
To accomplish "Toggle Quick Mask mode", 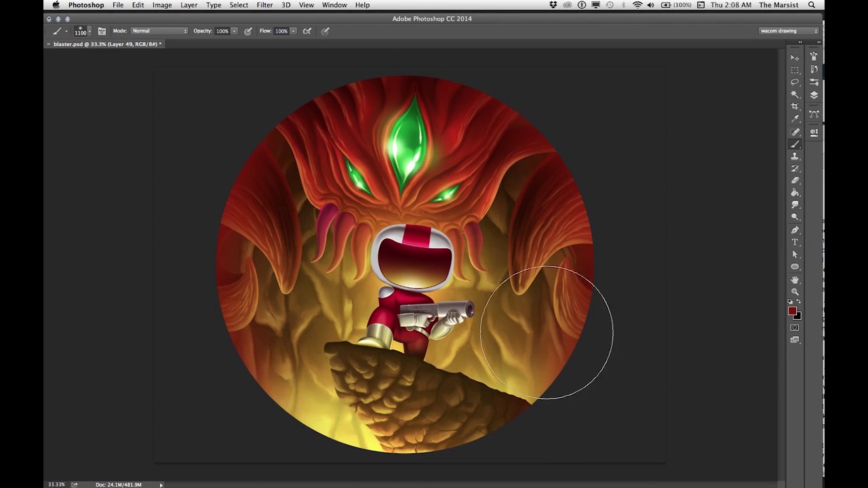I will pos(795,328).
